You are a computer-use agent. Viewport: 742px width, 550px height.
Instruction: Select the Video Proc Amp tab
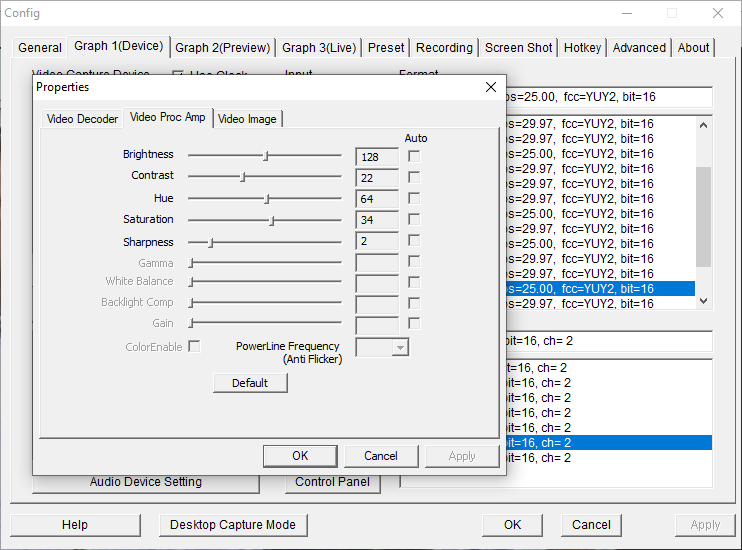coord(168,117)
